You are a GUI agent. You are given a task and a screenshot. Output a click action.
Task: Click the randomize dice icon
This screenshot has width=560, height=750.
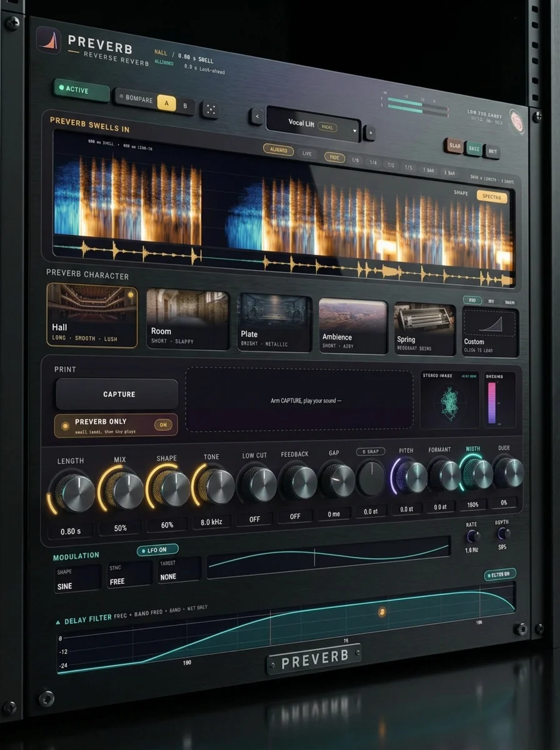(210, 109)
